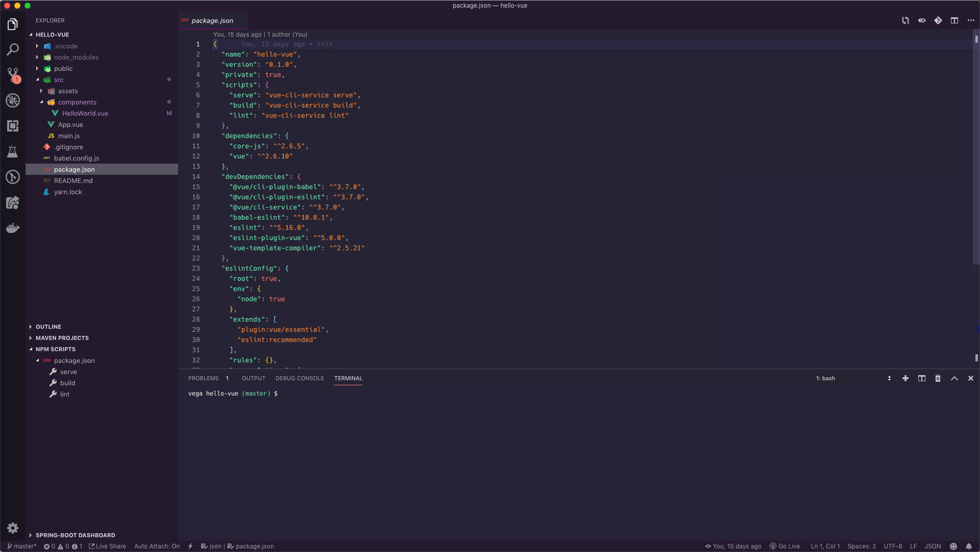Image resolution: width=980 pixels, height=552 pixels.
Task: Expand the OUTLINE section
Action: click(x=48, y=327)
